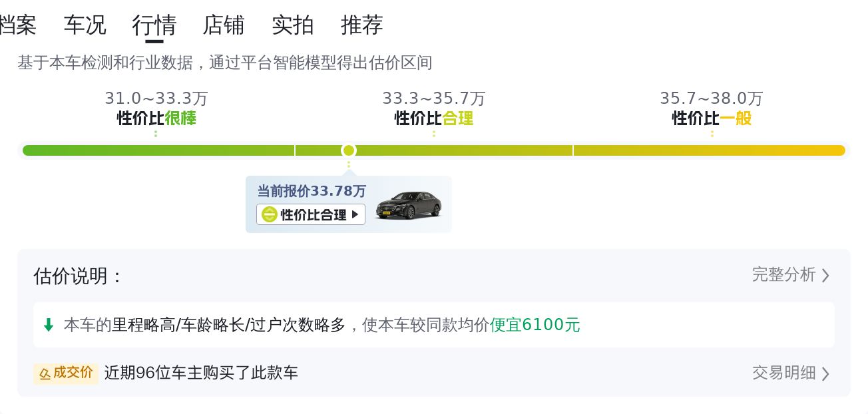Click the play triangle beside 性价比合理
The height and width of the screenshot is (414, 868).
[x=355, y=214]
